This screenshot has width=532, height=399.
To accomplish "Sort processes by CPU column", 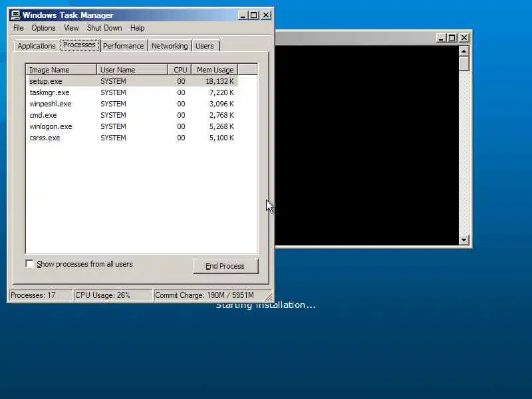I will [180, 70].
